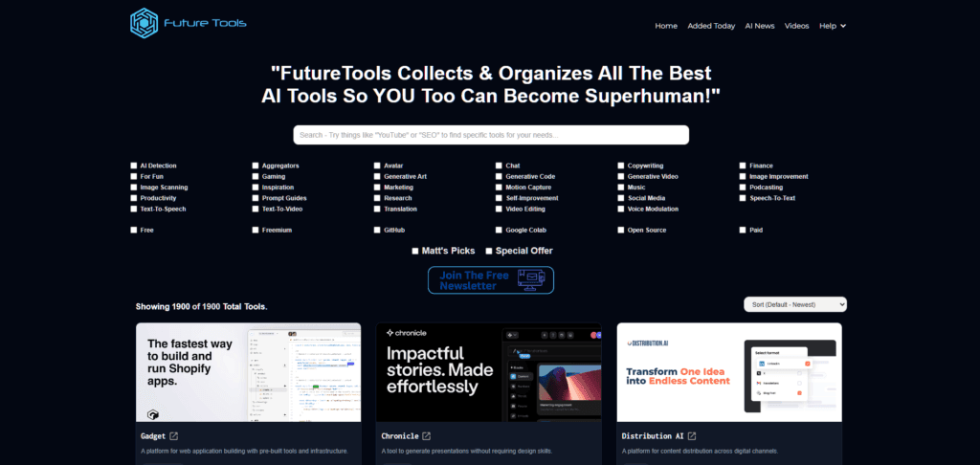Click into the tool search field
The image size is (980, 465).
[x=490, y=135]
